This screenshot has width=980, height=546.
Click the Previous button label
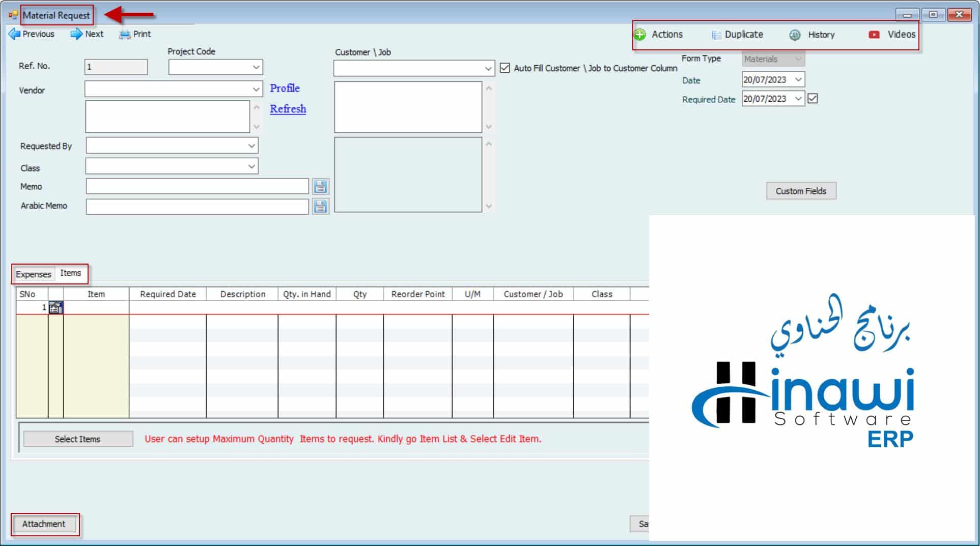(x=38, y=34)
